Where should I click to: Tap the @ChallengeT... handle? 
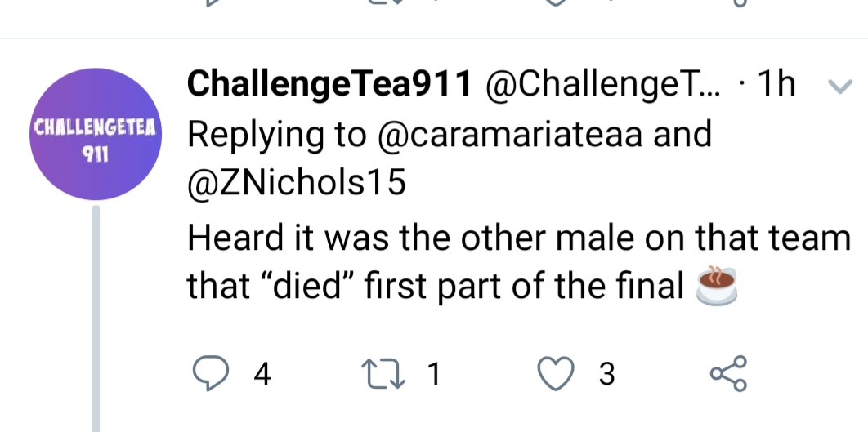click(x=603, y=85)
